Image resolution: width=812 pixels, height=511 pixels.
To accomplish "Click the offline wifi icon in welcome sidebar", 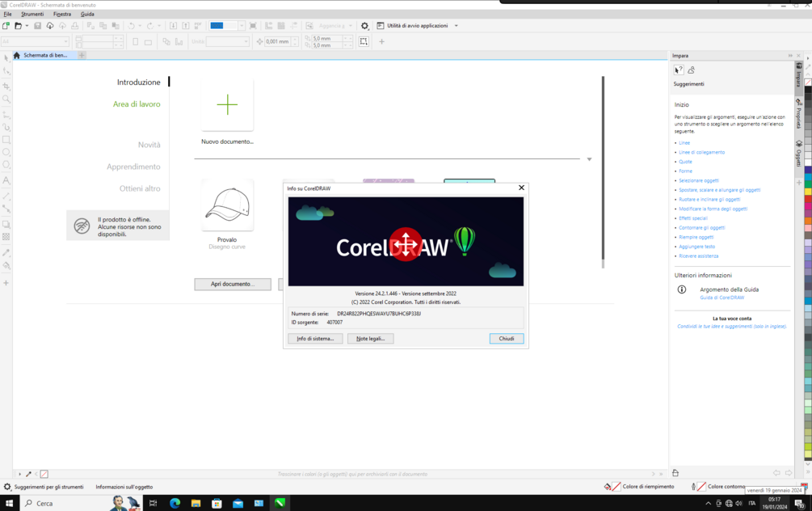I will tap(82, 226).
